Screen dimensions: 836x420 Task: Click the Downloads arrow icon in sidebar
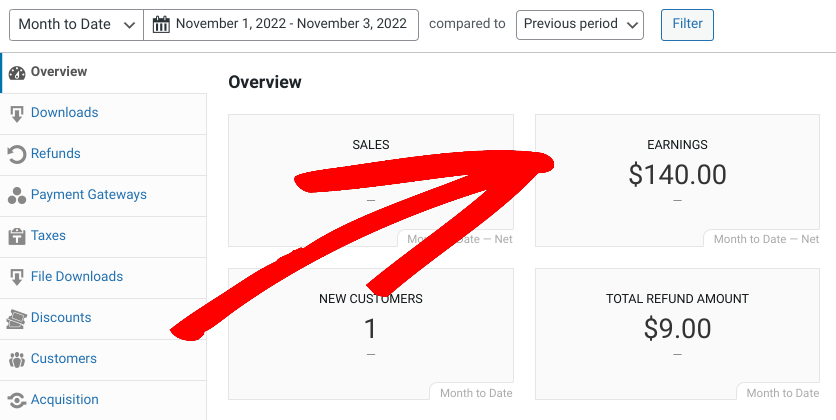pos(17,114)
